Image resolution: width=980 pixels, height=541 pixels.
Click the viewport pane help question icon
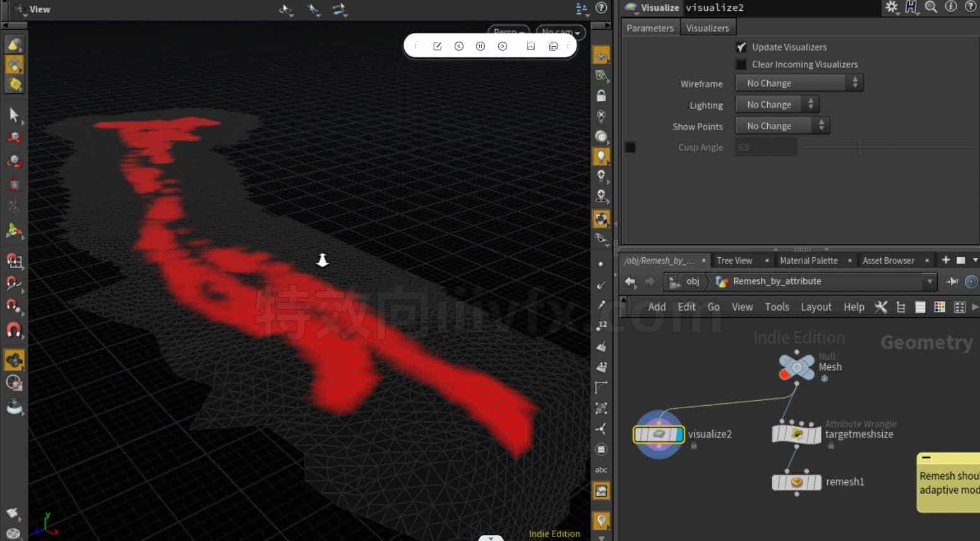pyautogui.click(x=601, y=8)
